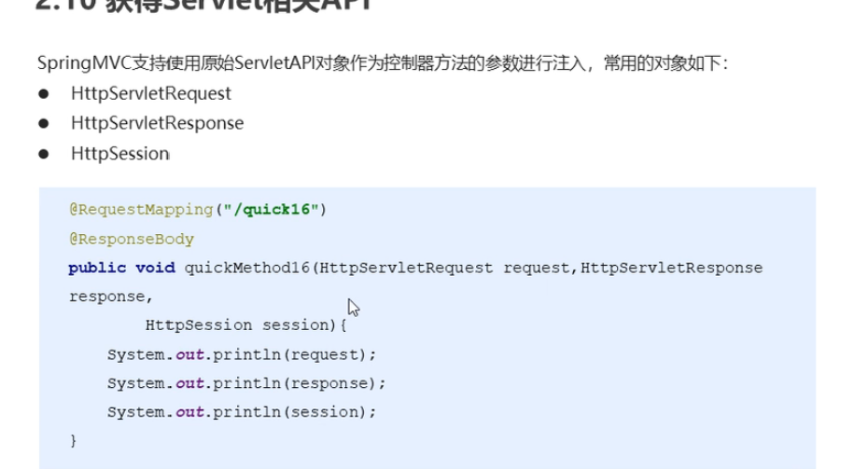Click the println(response) statement
868x469 pixels.
point(245,383)
